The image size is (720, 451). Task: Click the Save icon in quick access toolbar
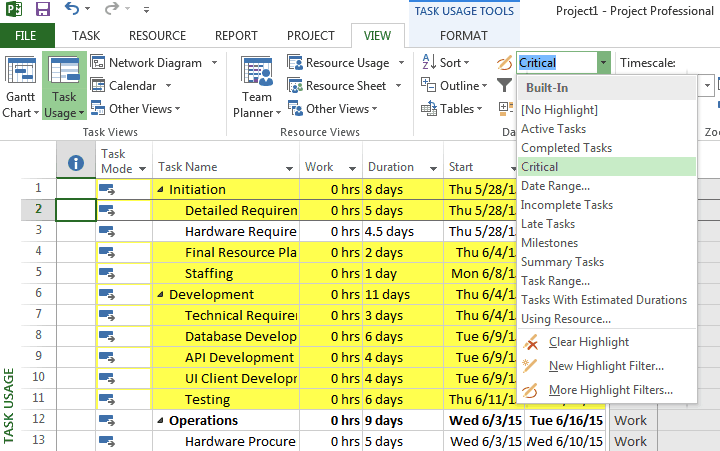[x=43, y=10]
